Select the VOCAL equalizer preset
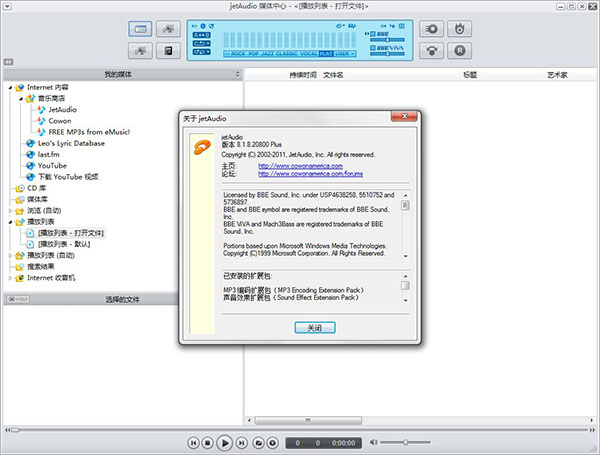Image resolution: width=600 pixels, height=455 pixels. pyautogui.click(x=309, y=54)
